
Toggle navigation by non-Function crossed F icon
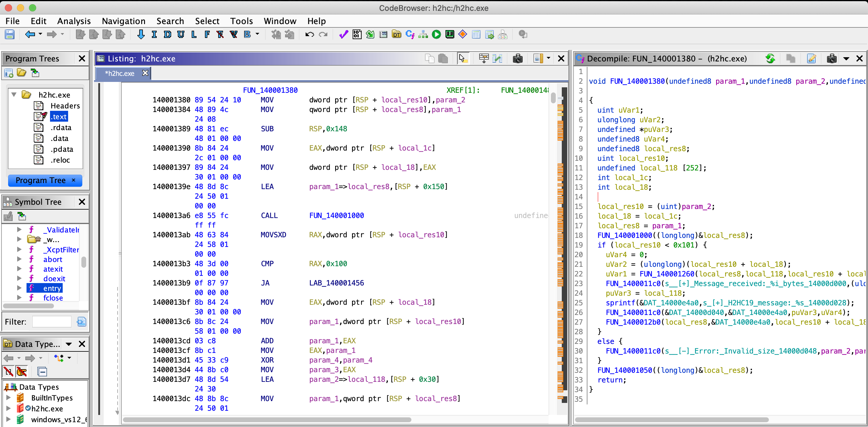pos(220,34)
